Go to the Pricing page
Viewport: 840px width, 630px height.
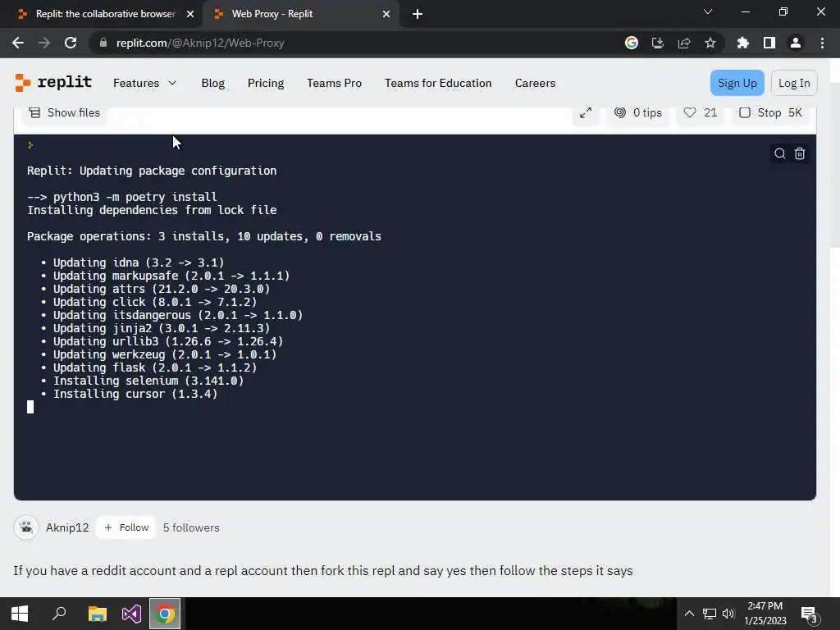[x=266, y=83]
